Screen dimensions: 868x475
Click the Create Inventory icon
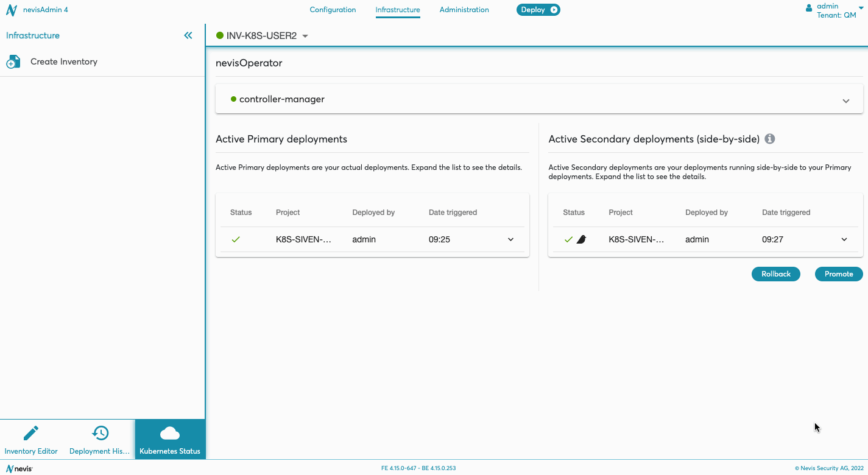[x=13, y=62]
